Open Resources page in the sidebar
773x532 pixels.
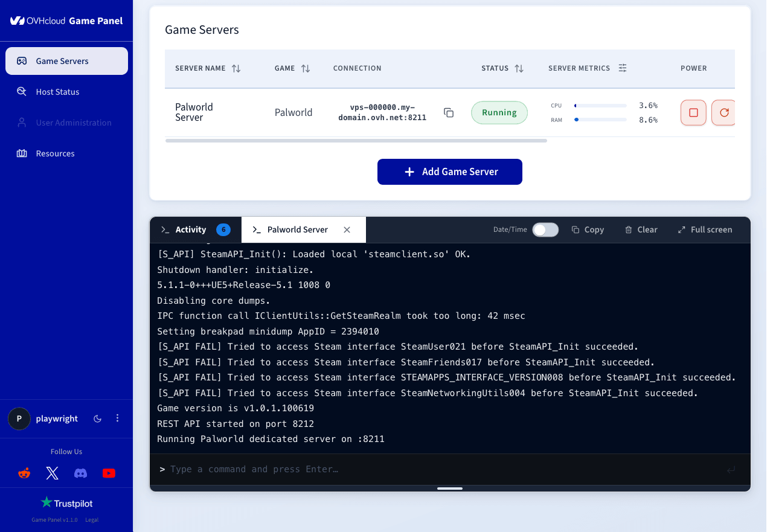point(66,153)
